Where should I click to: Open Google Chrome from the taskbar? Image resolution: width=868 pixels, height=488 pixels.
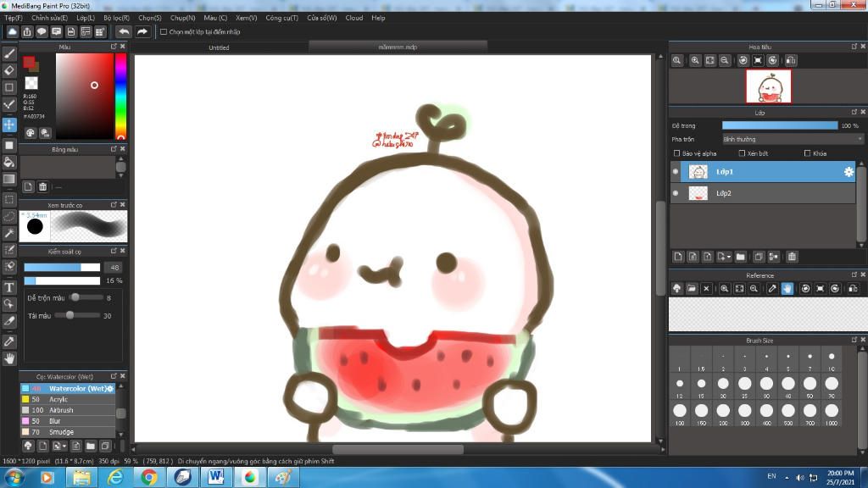click(x=149, y=477)
